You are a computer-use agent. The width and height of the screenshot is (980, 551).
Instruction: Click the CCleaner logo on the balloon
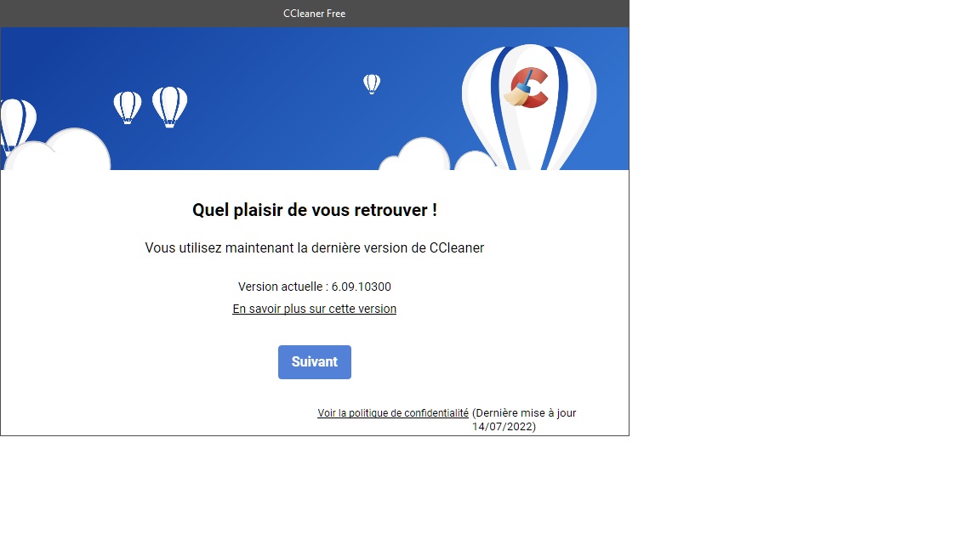pos(527,88)
